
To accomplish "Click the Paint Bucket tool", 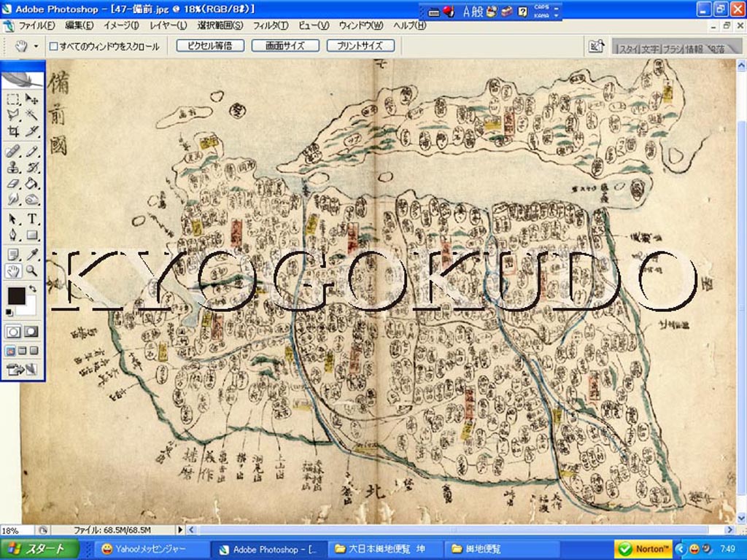I will click(32, 184).
